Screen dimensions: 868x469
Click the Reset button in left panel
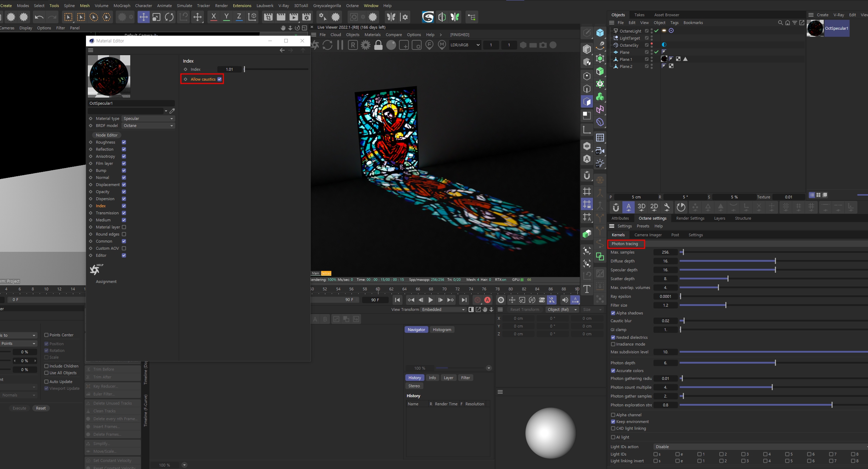coord(41,408)
